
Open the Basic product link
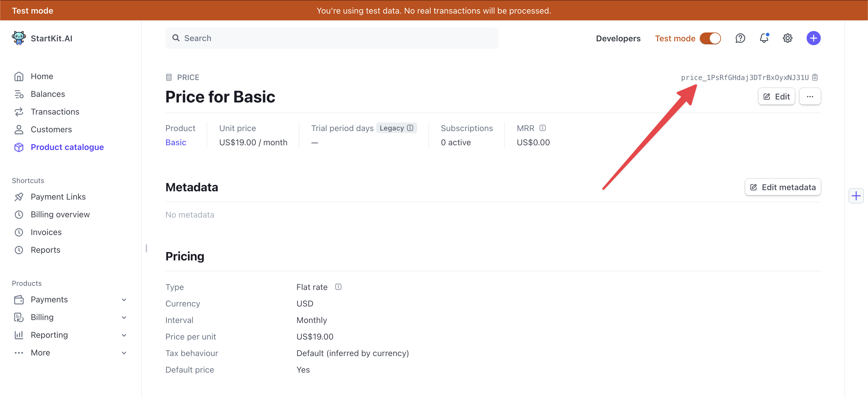click(x=176, y=142)
